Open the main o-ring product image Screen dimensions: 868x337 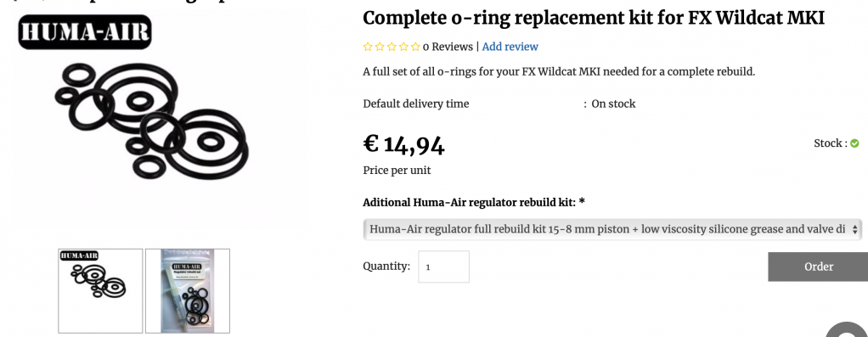click(151, 121)
